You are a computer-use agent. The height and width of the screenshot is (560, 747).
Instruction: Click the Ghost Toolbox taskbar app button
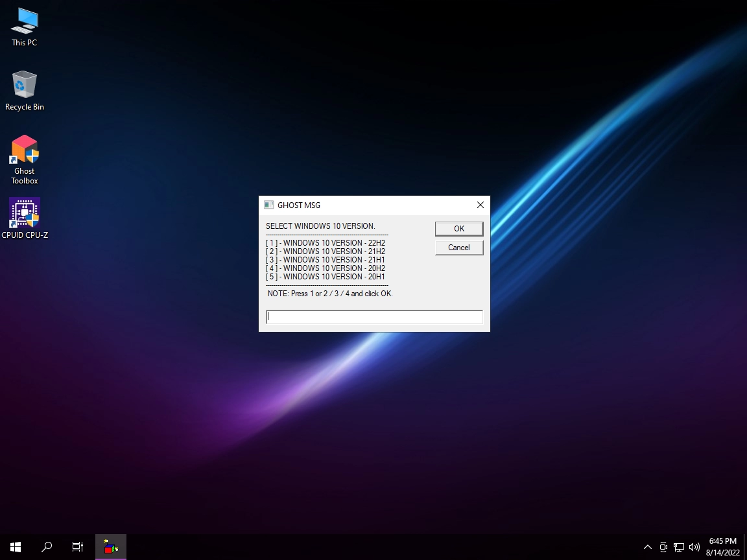[x=110, y=546]
